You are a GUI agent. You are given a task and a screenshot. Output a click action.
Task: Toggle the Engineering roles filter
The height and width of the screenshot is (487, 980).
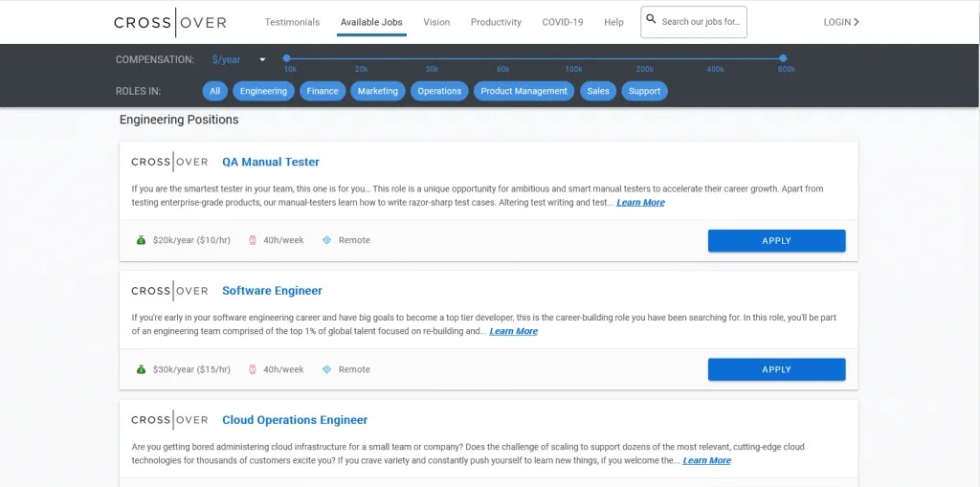(x=263, y=91)
